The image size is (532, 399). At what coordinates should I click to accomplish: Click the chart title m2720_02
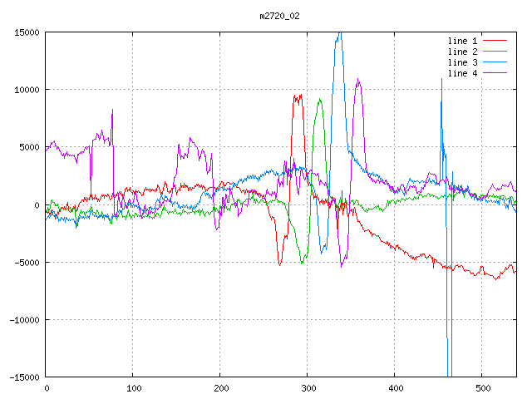(x=281, y=16)
